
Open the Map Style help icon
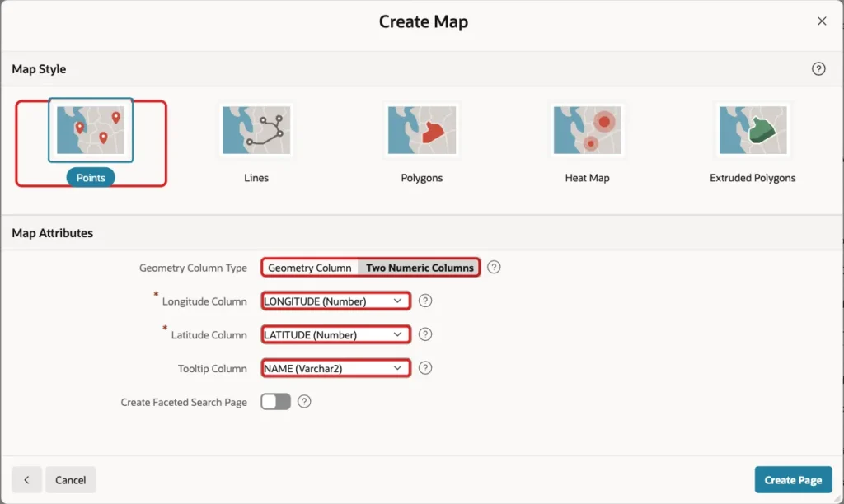click(818, 69)
